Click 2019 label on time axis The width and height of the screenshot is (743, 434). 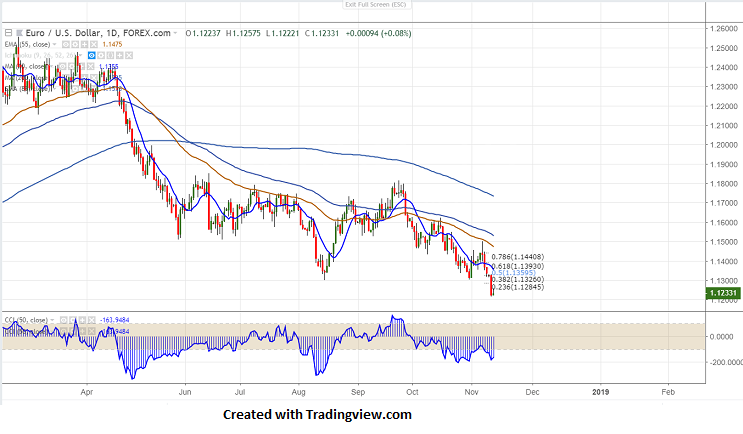tap(601, 392)
